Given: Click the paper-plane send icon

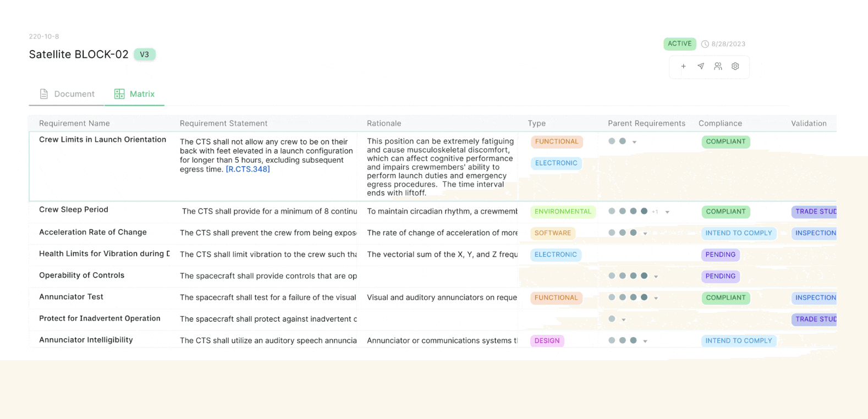Looking at the screenshot, I should (701, 66).
